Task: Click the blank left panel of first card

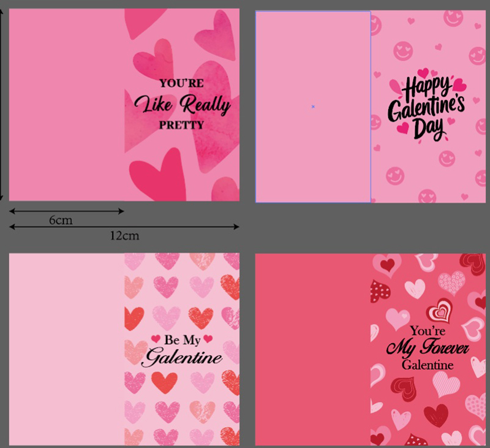Action: [x=66, y=104]
